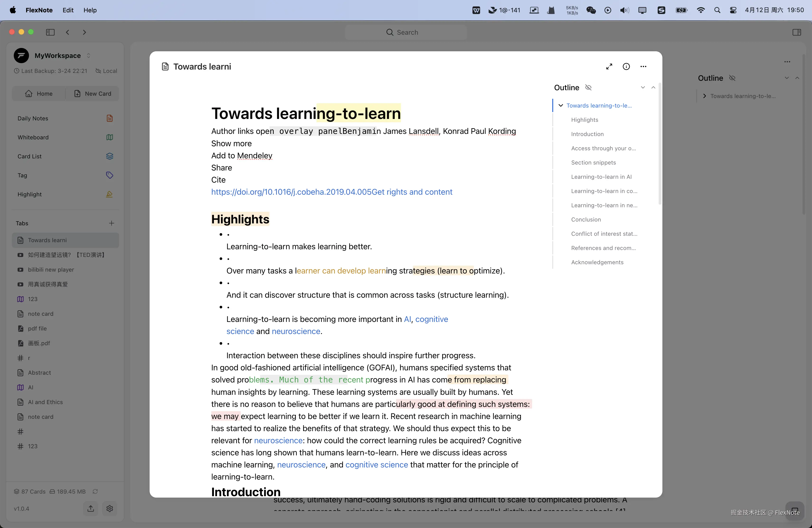Toggle the left sidebar panel
The width and height of the screenshot is (812, 528).
pyautogui.click(x=50, y=32)
